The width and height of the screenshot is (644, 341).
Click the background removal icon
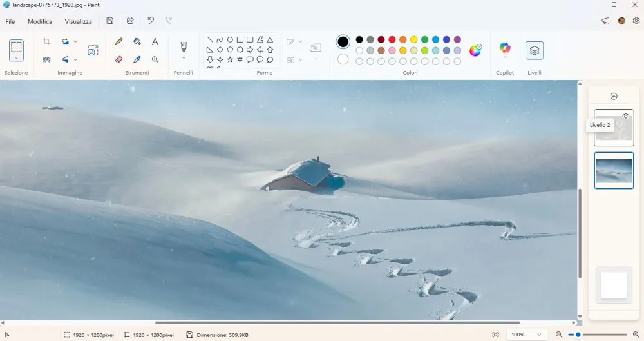(47, 59)
